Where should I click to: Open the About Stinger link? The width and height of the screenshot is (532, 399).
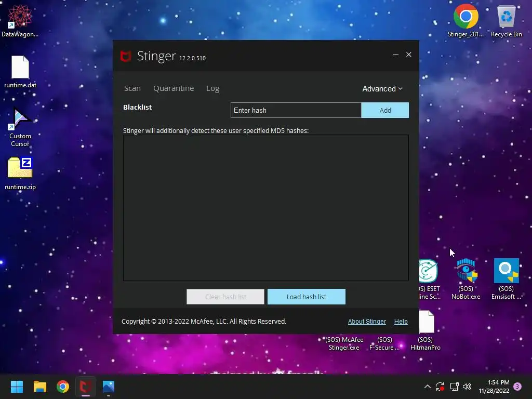point(367,321)
